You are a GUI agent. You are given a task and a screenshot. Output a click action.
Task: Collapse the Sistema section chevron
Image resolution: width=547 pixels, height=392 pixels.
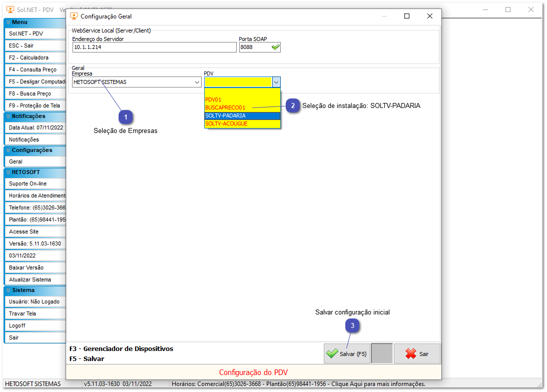(8, 290)
